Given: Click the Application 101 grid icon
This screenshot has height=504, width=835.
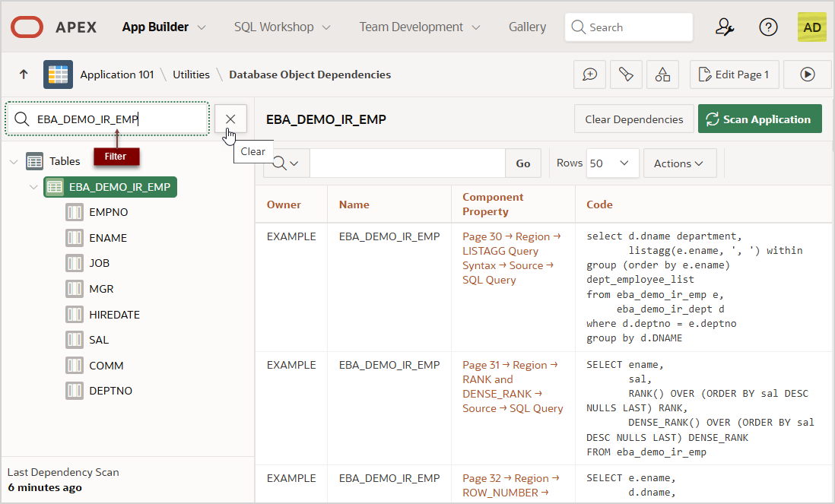Looking at the screenshot, I should click(58, 74).
